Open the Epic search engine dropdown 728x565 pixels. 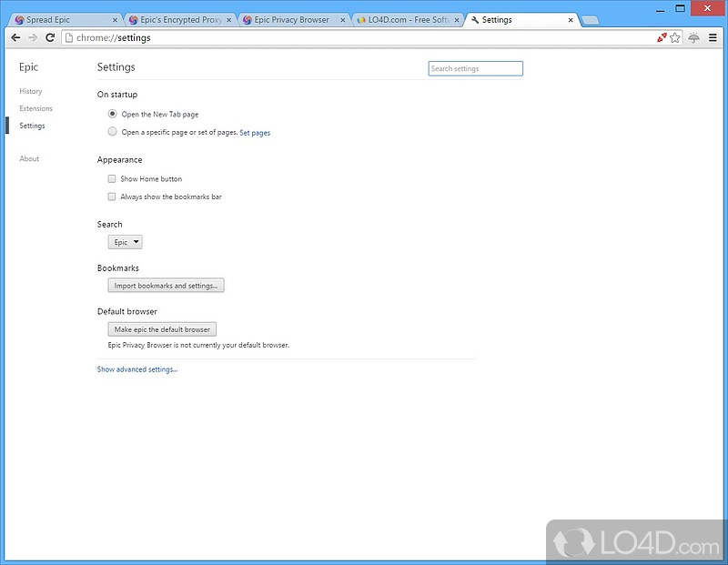pyautogui.click(x=125, y=242)
